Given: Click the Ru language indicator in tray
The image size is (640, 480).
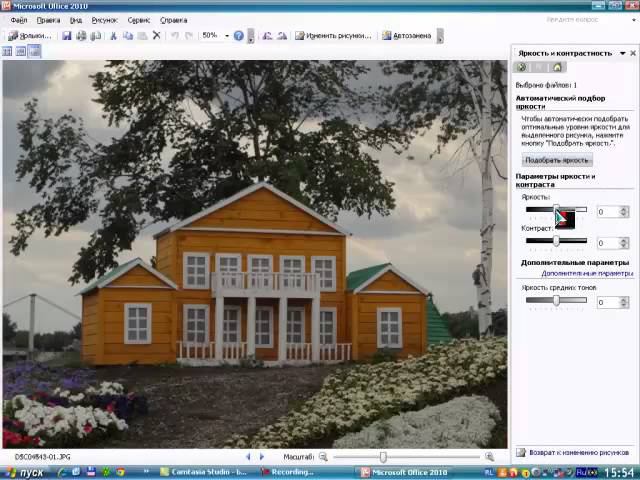Looking at the screenshot, I should point(581,473).
